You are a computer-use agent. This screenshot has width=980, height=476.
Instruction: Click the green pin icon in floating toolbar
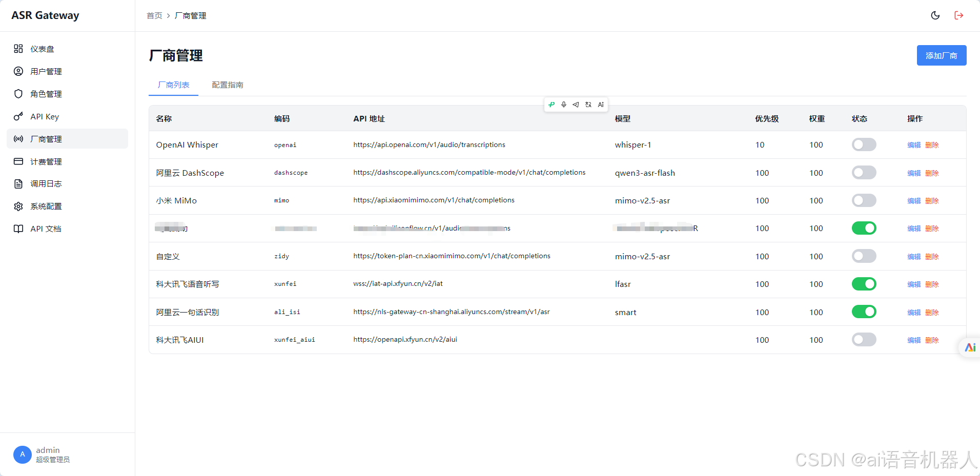552,105
